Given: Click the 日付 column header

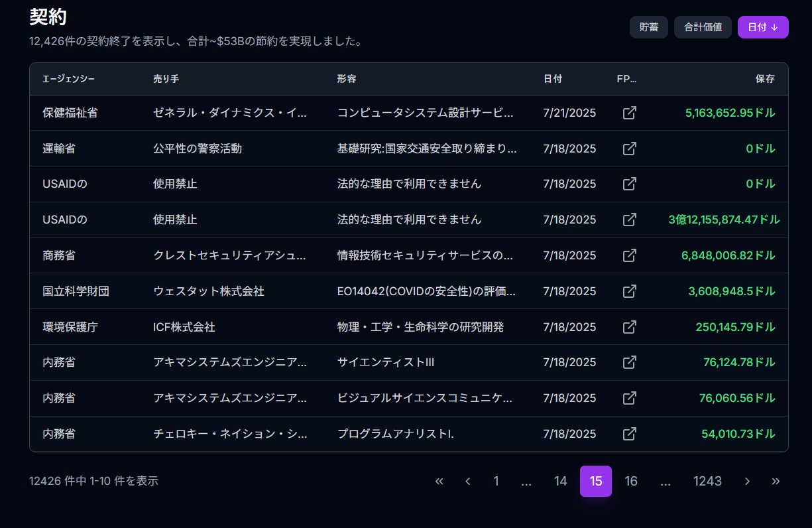Looking at the screenshot, I should tap(553, 79).
